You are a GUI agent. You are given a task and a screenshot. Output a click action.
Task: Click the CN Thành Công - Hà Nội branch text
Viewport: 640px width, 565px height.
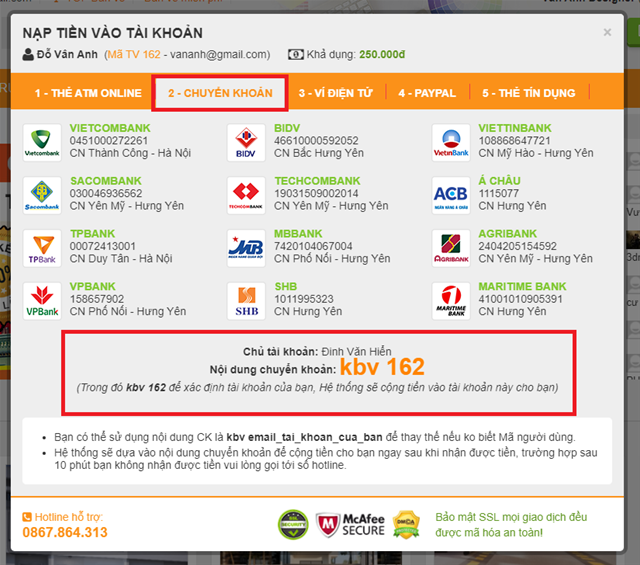[130, 153]
